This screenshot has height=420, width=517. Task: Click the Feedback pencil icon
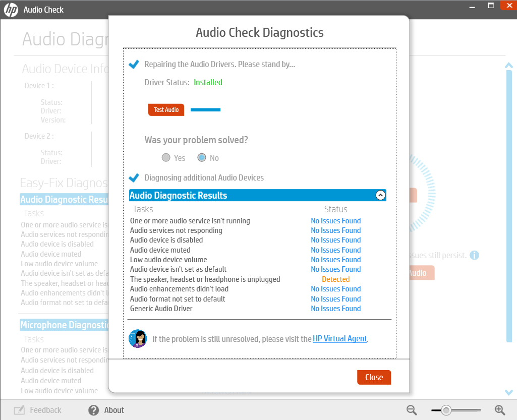(x=19, y=410)
